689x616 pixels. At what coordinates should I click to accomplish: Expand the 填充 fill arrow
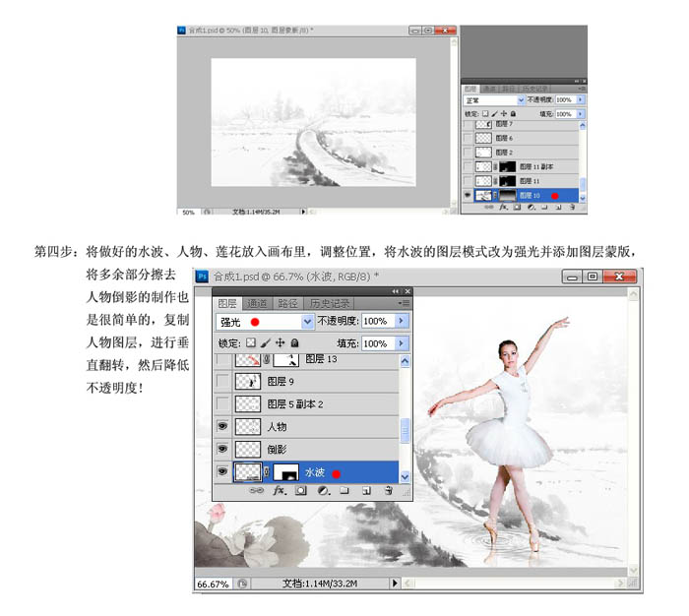tap(402, 342)
